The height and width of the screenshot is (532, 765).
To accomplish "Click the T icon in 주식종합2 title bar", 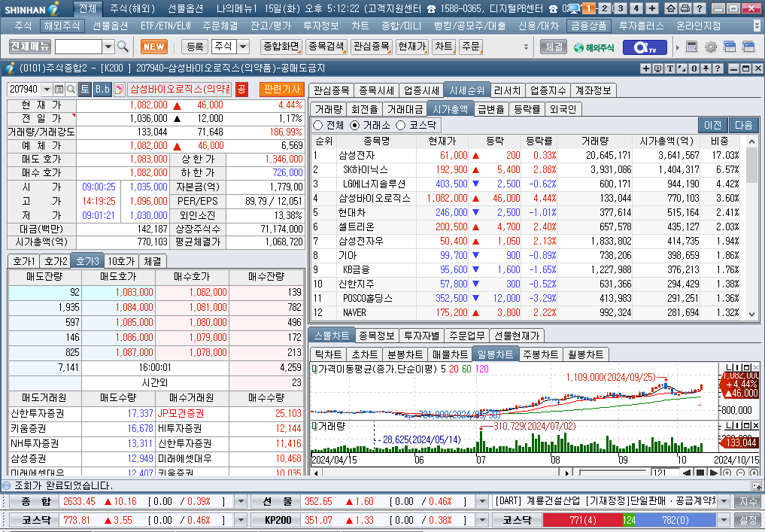I will (x=670, y=68).
